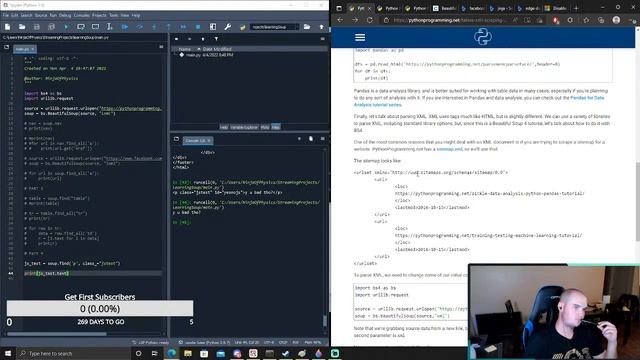This screenshot has width=640, height=360.
Task: Save the current file in Spyder
Action: click(37, 27)
